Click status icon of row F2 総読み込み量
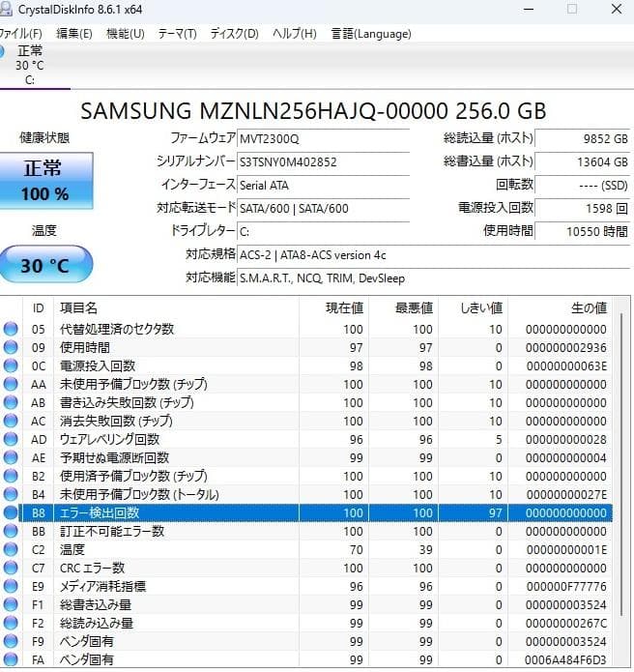The height and width of the screenshot is (672, 634). [x=11, y=623]
